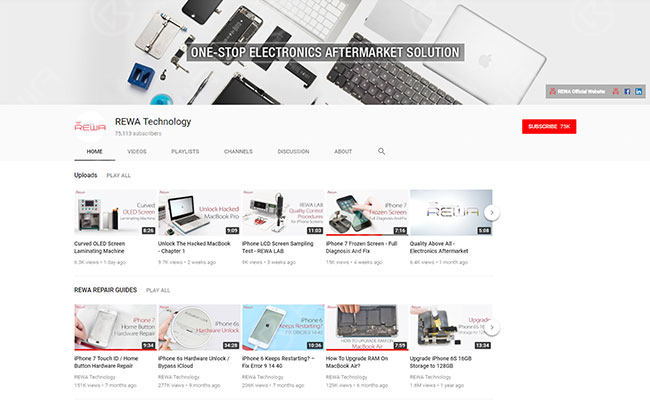Open the Unlock Hacked MacBook Pro thumbnail
This screenshot has width=650, height=408.
(x=199, y=212)
